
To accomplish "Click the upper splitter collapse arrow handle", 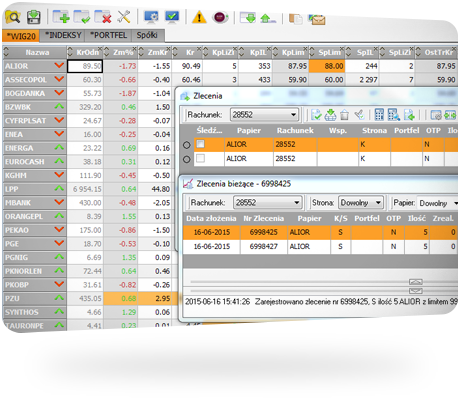I will pyautogui.click(x=415, y=282).
